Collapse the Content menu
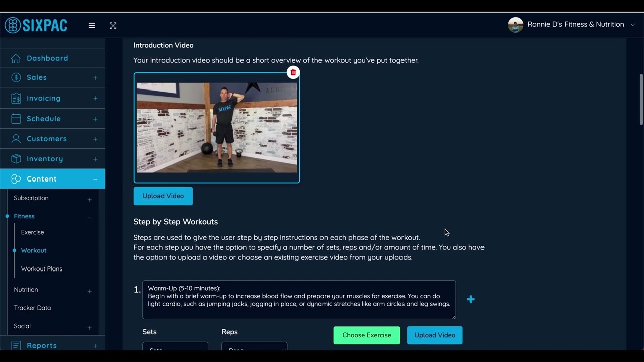Viewport: 644px width, 362px height. point(95,179)
